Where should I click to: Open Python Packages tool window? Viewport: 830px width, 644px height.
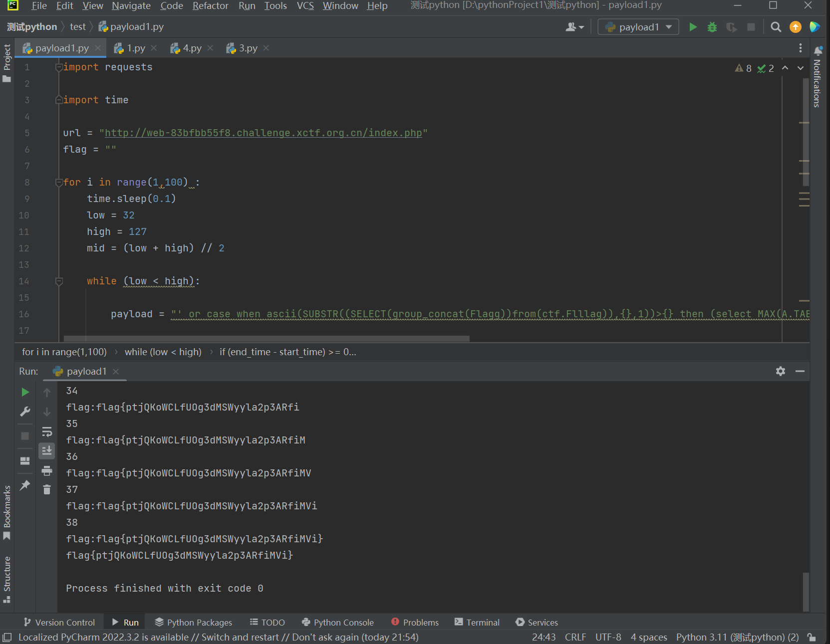[x=193, y=622]
